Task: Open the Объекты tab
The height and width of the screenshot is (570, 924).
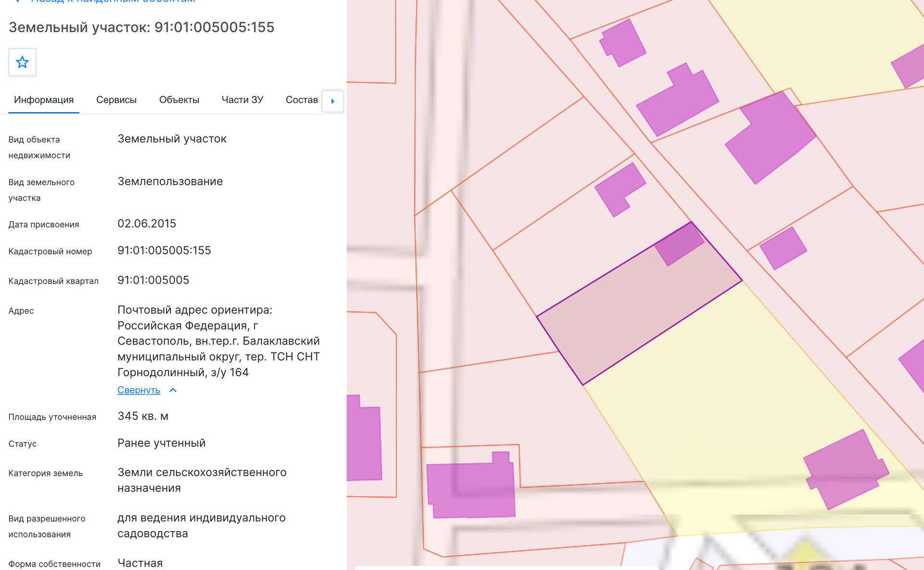Action: click(179, 100)
